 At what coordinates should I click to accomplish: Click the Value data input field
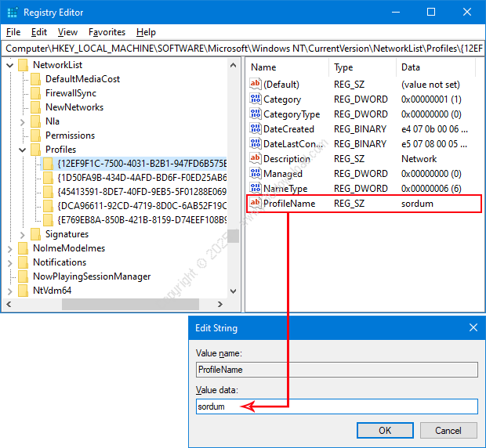[x=336, y=406]
